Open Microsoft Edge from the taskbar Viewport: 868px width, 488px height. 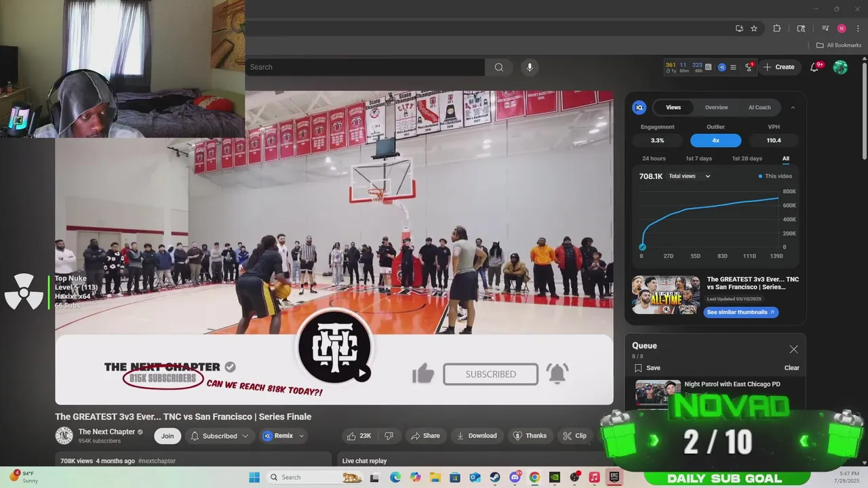[x=395, y=477]
